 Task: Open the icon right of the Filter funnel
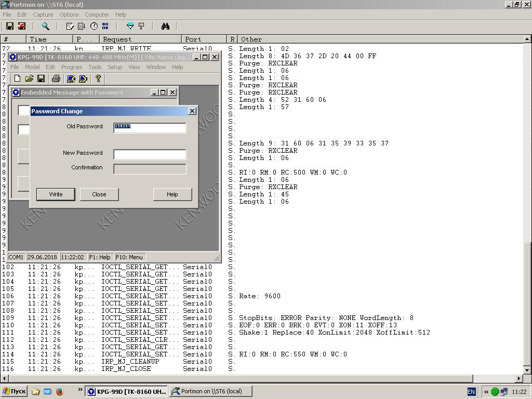141,26
